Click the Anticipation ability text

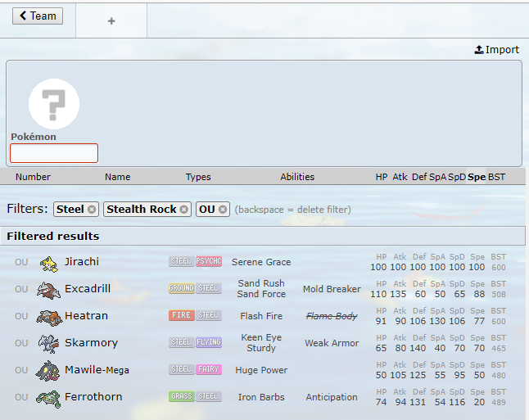pos(332,397)
